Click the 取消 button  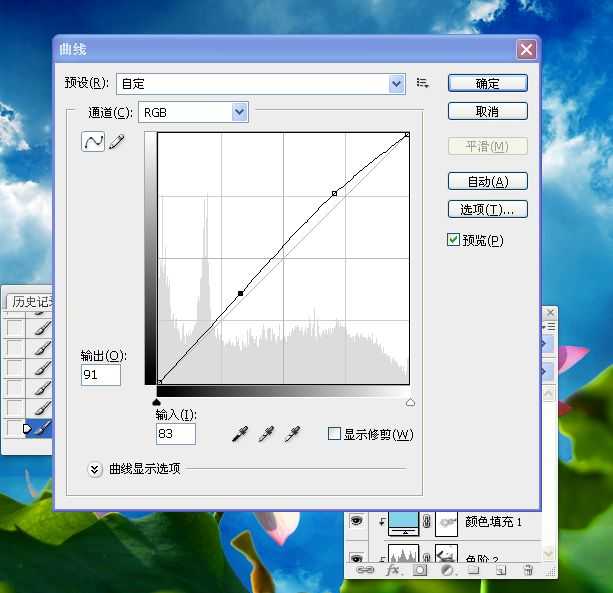click(x=488, y=111)
